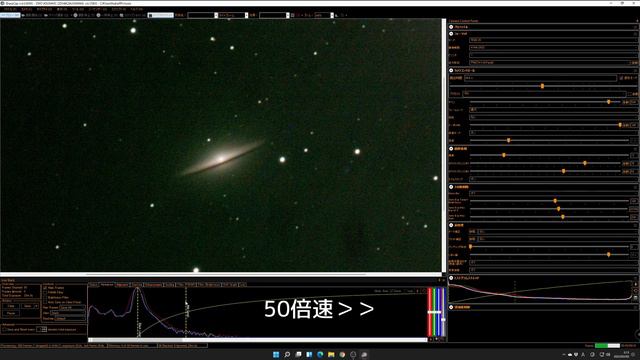Click the horizontal scrollbar under the histogram

[x=258, y=340]
